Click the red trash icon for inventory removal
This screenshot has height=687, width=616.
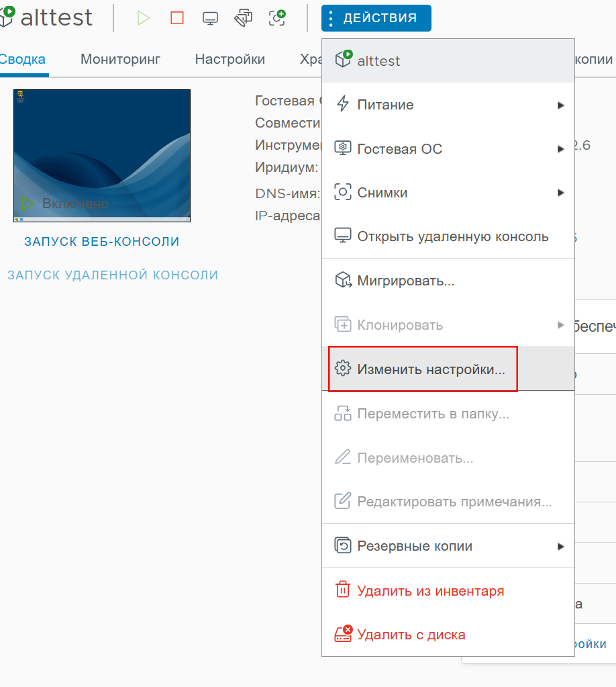343,590
